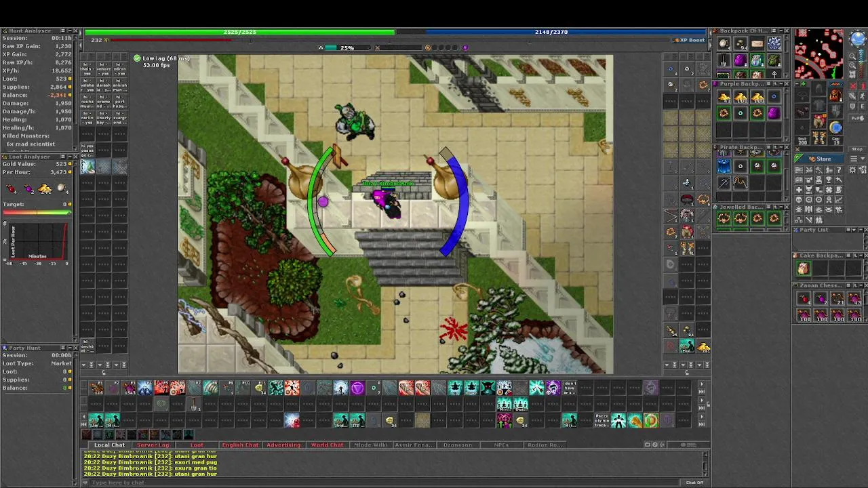The height and width of the screenshot is (488, 868).
Task: Collapse the Jewelled Backpack container
Action: [x=781, y=207]
